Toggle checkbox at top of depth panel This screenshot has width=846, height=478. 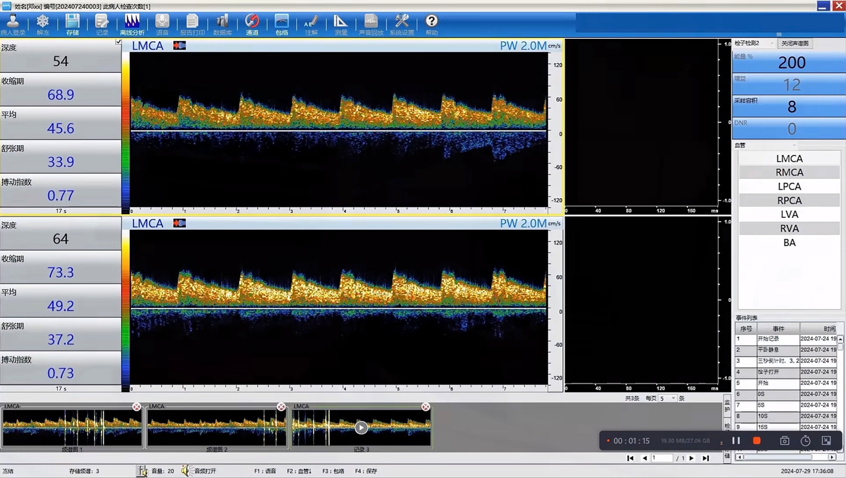(118, 42)
